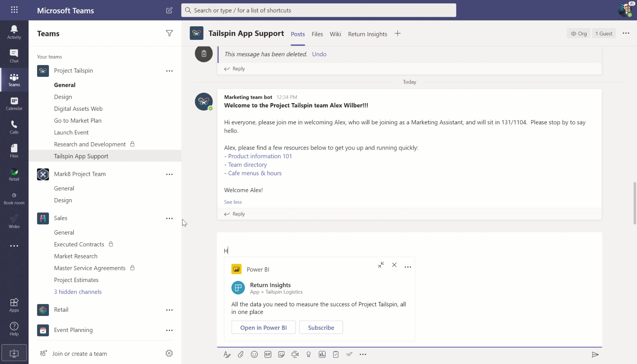Image resolution: width=637 pixels, height=364 pixels.
Task: Open the Calls app
Action: 14,127
